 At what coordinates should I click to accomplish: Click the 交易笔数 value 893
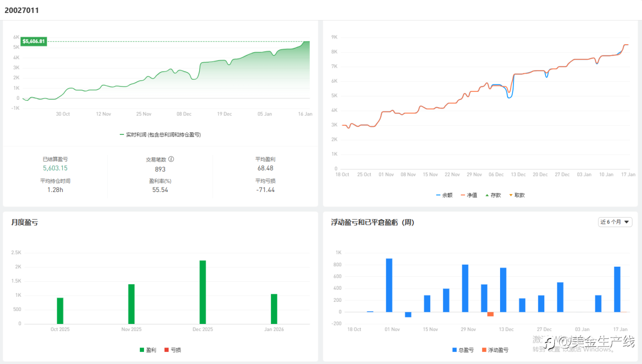(160, 169)
